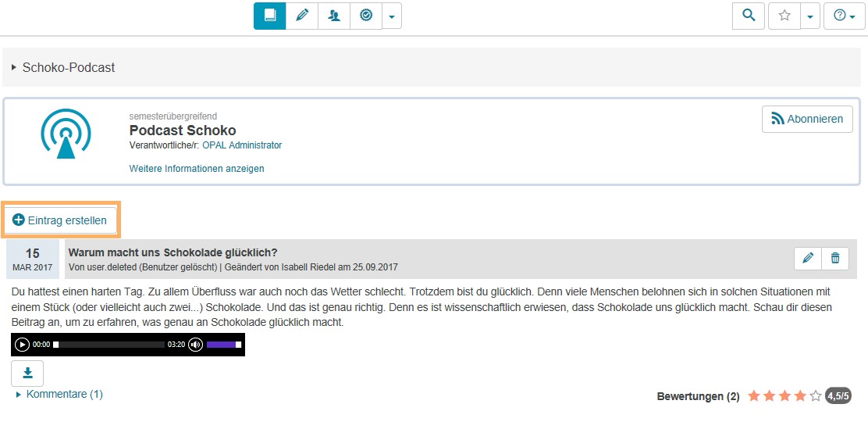Expand Kommentare (1) section
The width and height of the screenshot is (868, 422).
[x=64, y=395]
